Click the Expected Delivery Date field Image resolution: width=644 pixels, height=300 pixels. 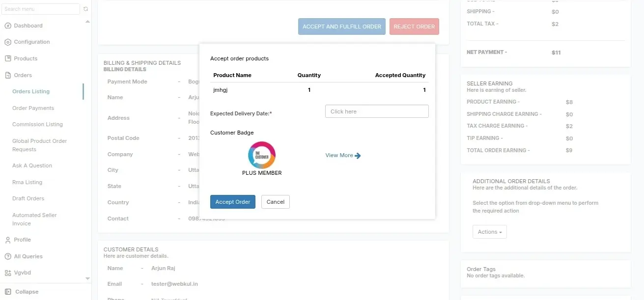tap(377, 111)
